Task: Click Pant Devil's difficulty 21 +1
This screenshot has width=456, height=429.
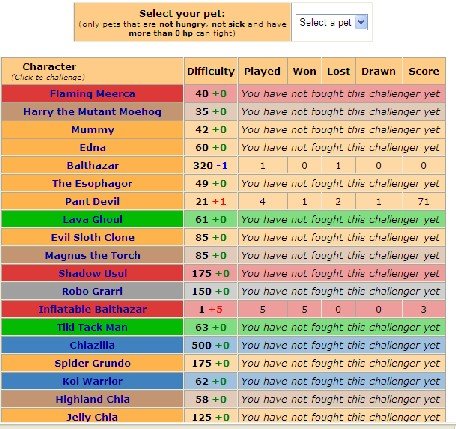Action: 211,202
